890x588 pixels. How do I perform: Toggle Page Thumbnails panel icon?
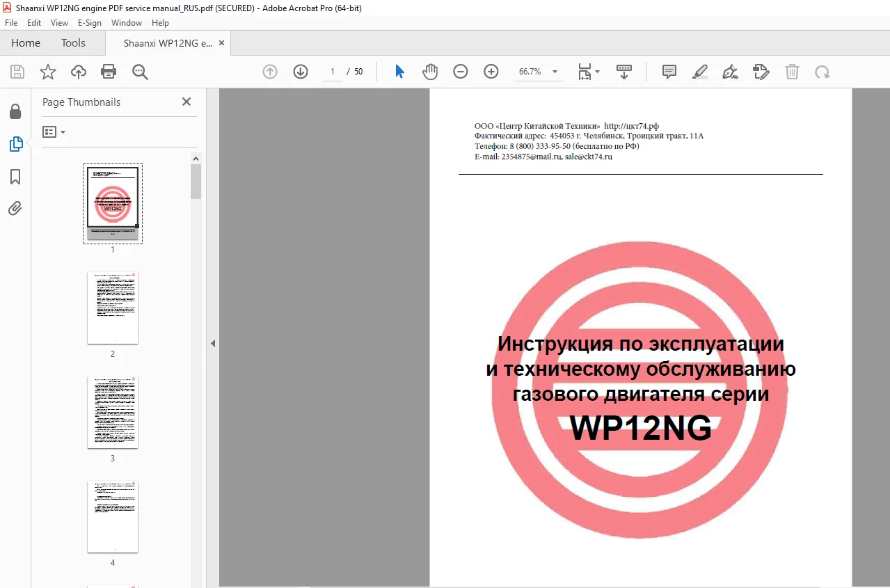(x=15, y=144)
